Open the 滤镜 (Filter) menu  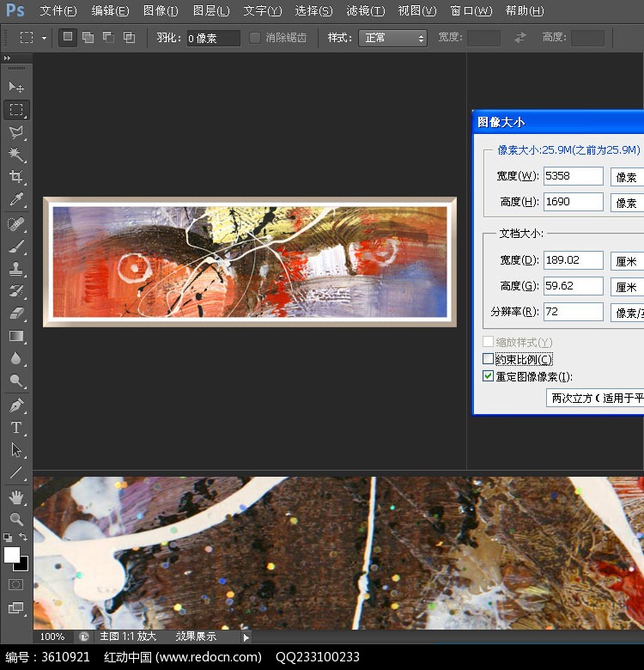(x=366, y=10)
